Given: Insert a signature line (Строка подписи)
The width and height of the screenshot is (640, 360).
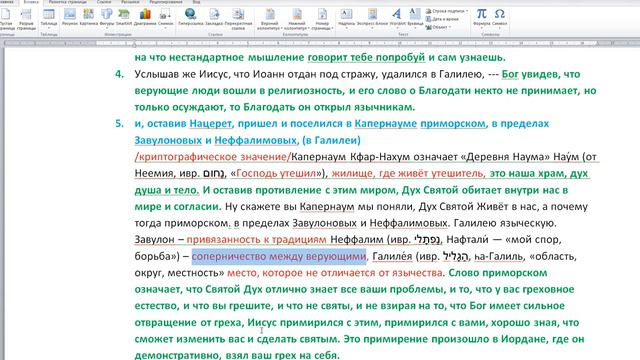Looking at the screenshot, I should point(447,11).
